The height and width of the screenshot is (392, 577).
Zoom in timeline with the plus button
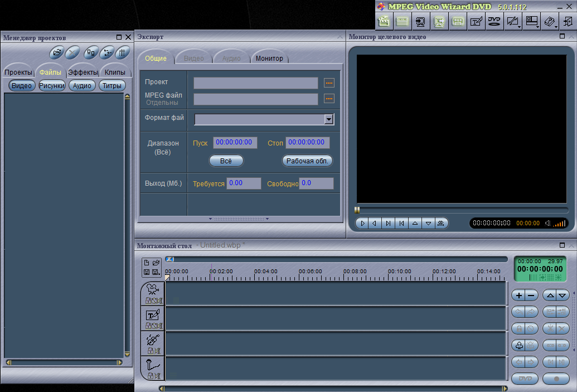point(519,296)
